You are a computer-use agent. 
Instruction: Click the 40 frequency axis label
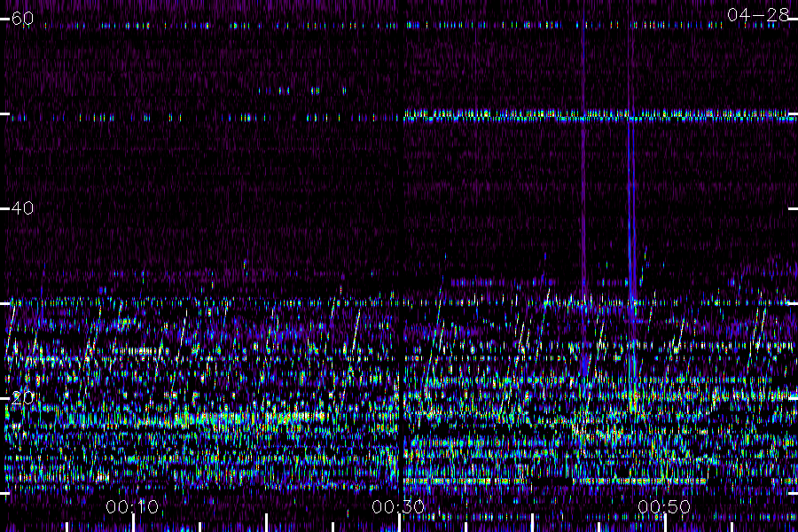click(x=22, y=207)
